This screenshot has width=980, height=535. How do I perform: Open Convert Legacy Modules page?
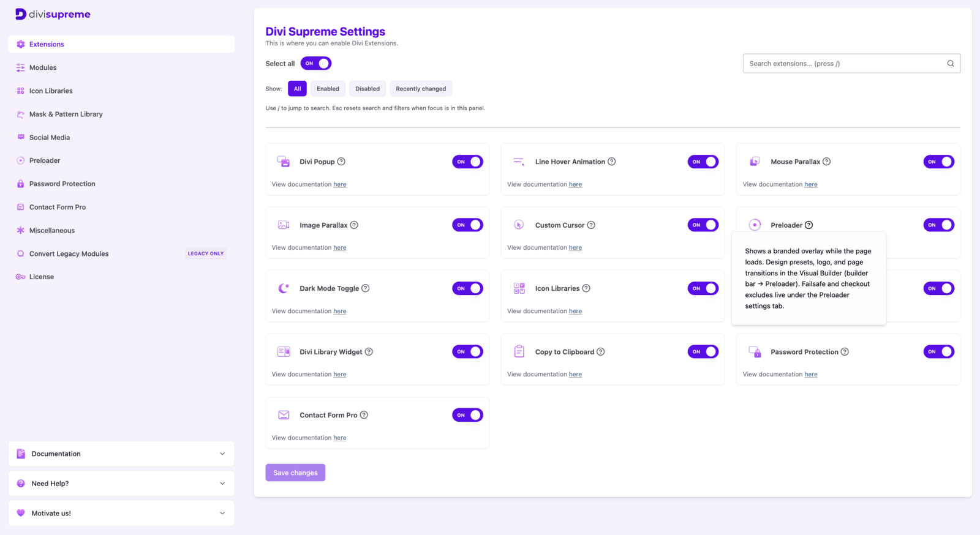click(121, 253)
